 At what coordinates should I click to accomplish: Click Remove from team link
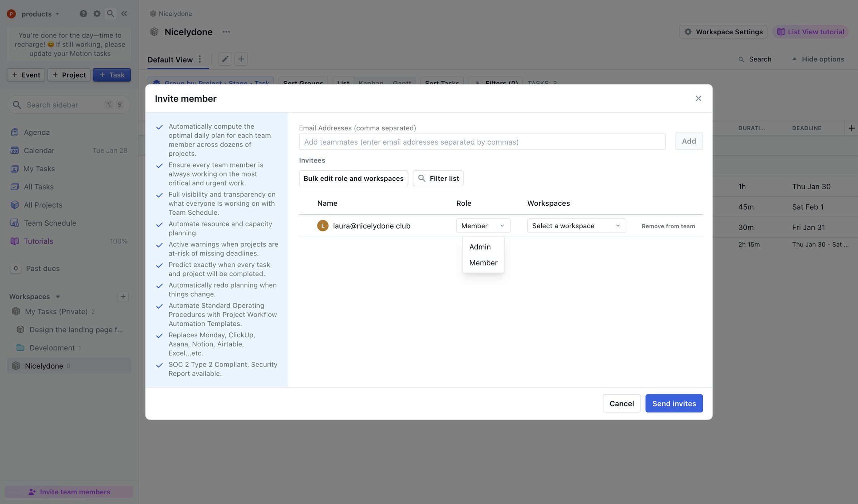point(668,226)
